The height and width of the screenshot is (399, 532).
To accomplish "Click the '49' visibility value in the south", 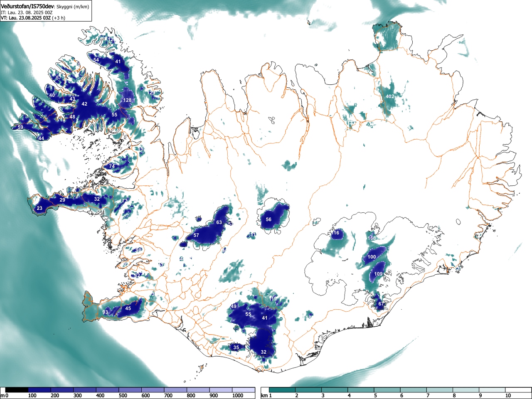I will click(x=234, y=307).
